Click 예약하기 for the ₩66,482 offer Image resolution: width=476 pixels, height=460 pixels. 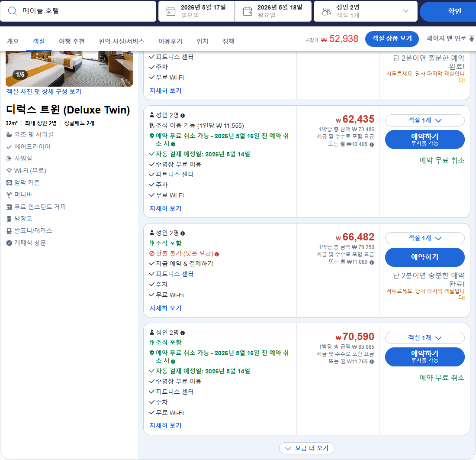coord(425,257)
